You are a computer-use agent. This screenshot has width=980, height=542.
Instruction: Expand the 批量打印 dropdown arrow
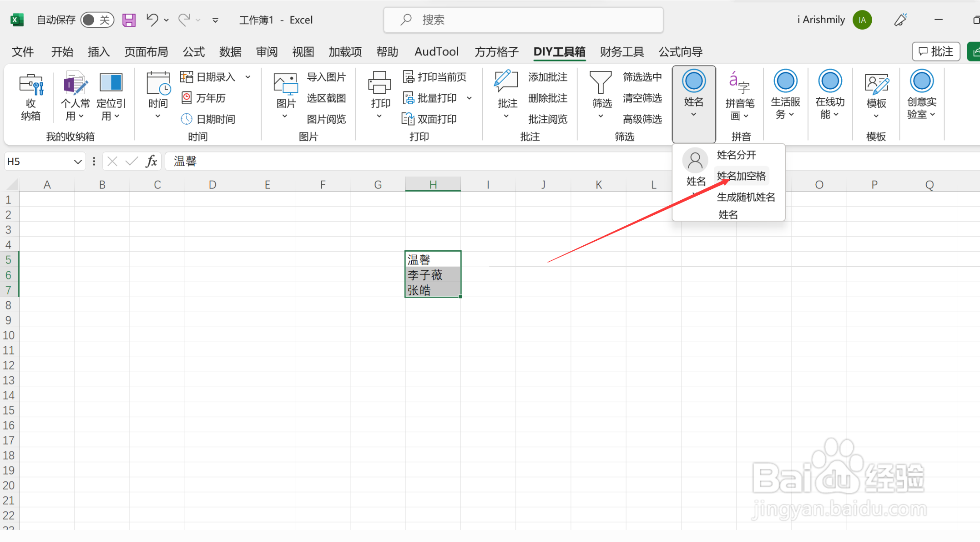(x=469, y=98)
